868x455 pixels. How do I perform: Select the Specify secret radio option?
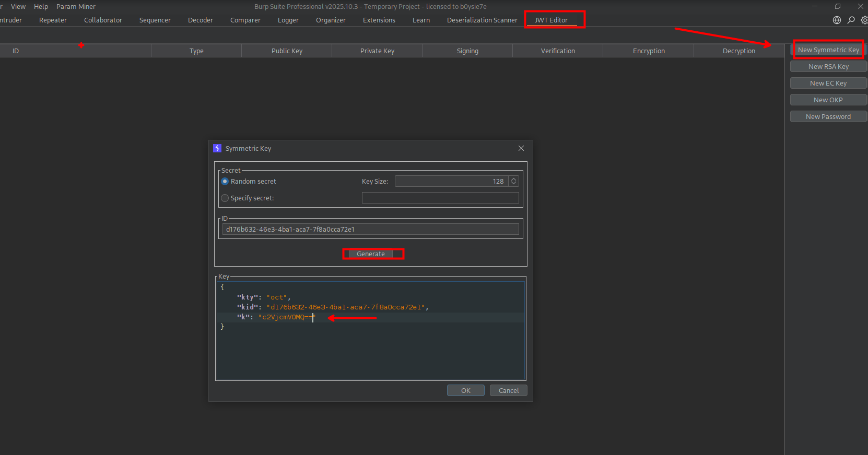coord(225,198)
